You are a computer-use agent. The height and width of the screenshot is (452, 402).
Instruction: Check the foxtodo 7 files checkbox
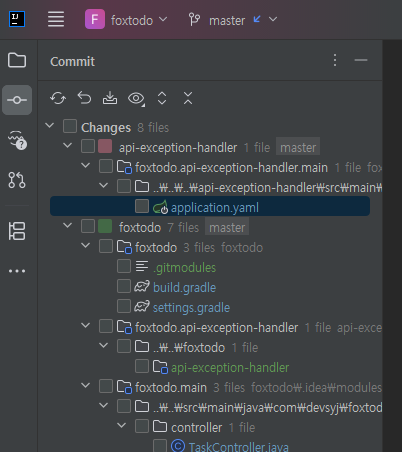coord(88,226)
